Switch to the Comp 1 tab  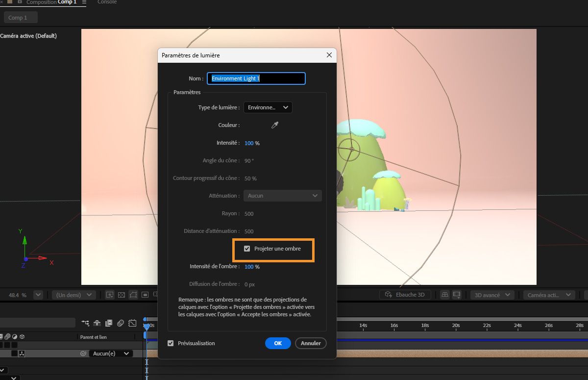[20, 17]
